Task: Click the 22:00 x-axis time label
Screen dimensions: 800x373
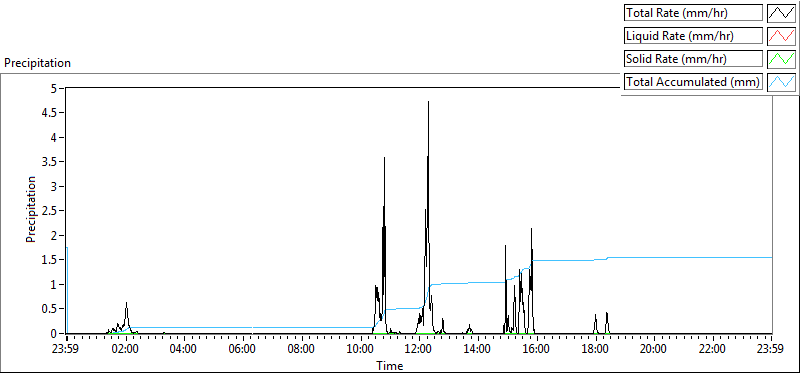Action: point(712,350)
